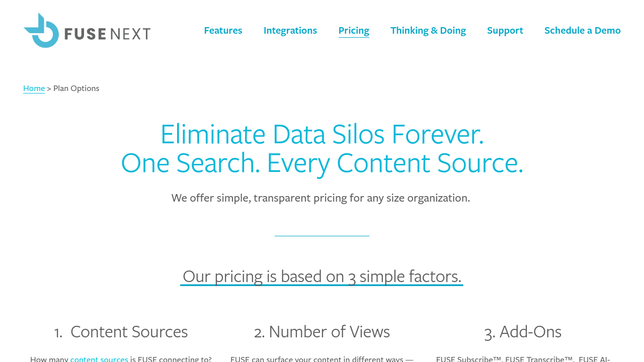Open the Features menu item
The width and height of the screenshot is (644, 362).
point(223,31)
